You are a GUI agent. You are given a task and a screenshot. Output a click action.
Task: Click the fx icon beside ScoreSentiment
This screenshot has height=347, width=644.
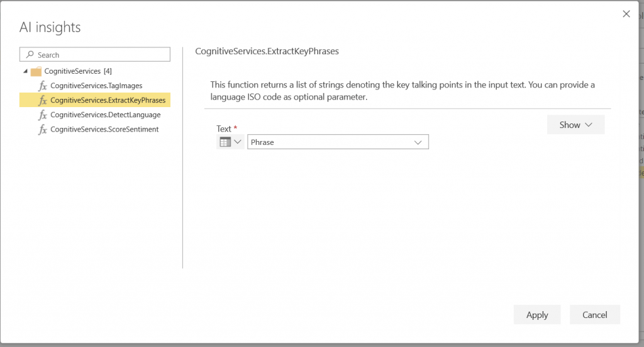tap(43, 129)
